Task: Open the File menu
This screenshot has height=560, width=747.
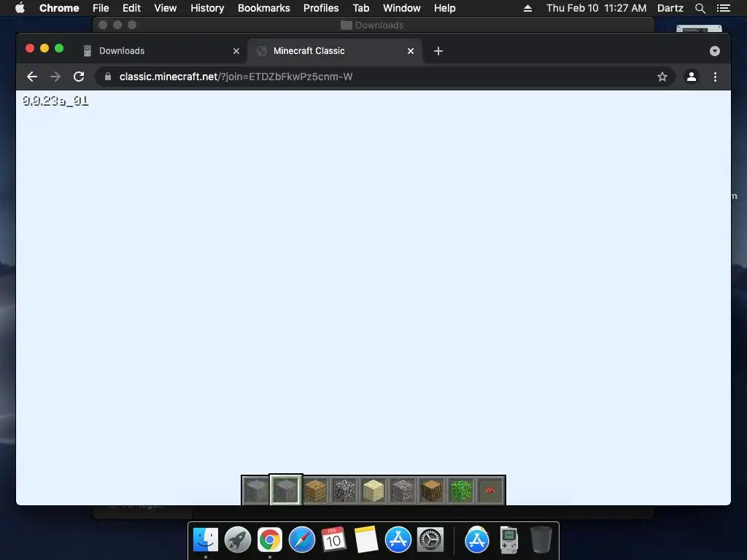Action: [101, 8]
